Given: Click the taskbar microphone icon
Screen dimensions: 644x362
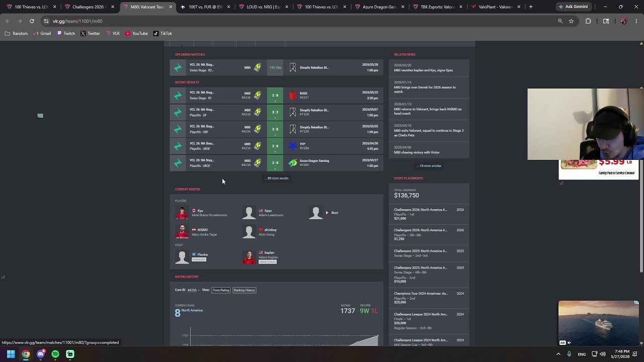Looking at the screenshot, I should [x=569, y=354].
